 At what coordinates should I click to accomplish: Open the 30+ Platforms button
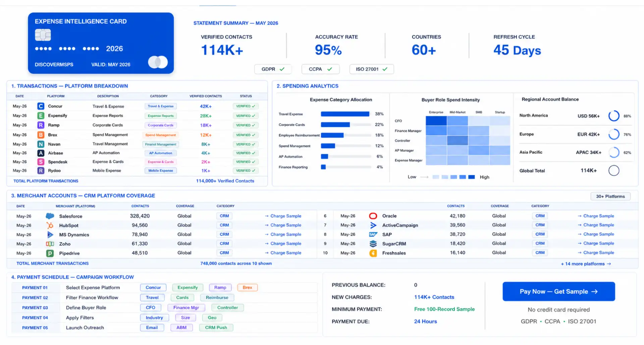pyautogui.click(x=610, y=196)
